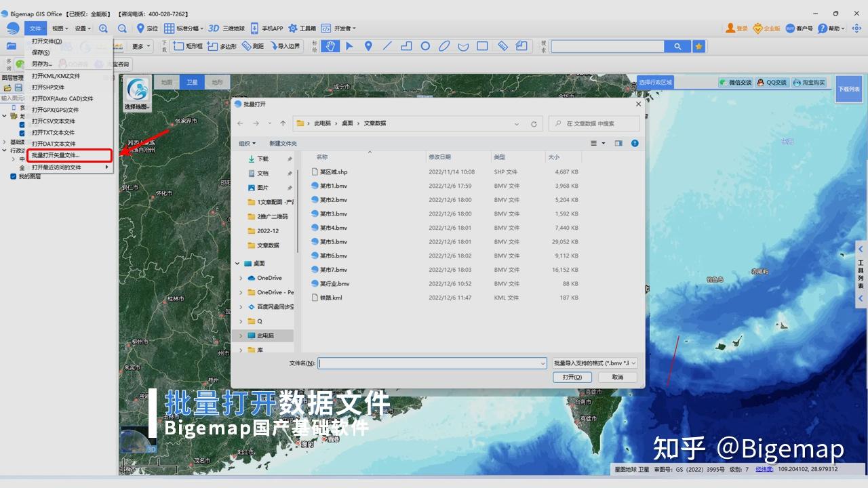Open the 视图 menu
Viewport: 868px width, 488px height.
coord(59,28)
